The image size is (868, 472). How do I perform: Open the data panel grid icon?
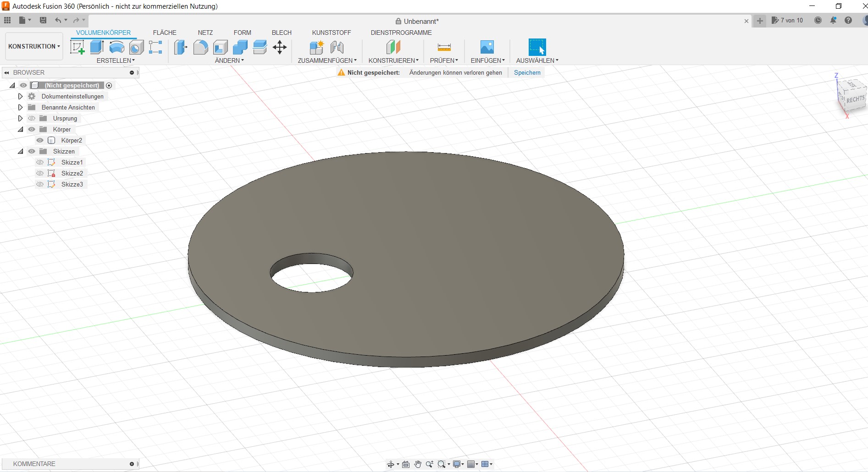[7, 20]
